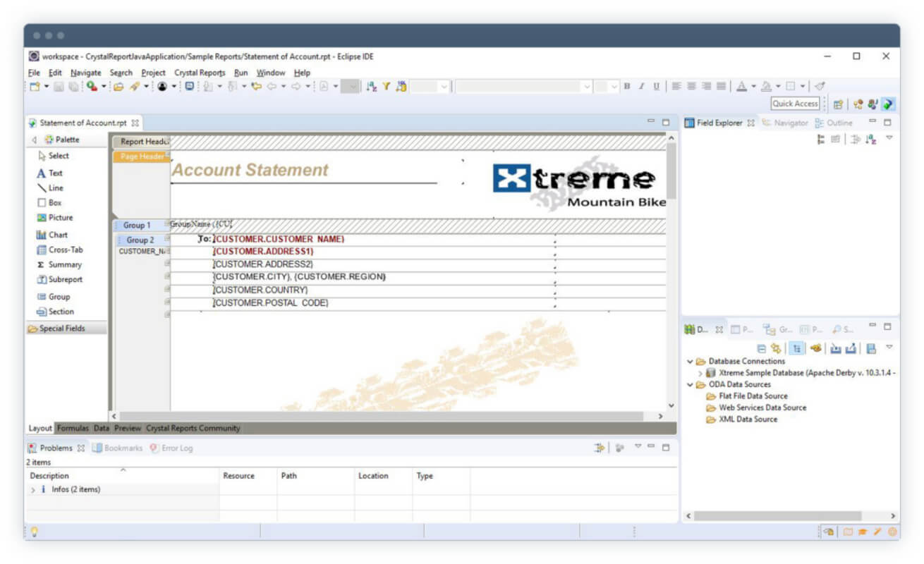Click the yellow funnel filter icon

point(386,87)
